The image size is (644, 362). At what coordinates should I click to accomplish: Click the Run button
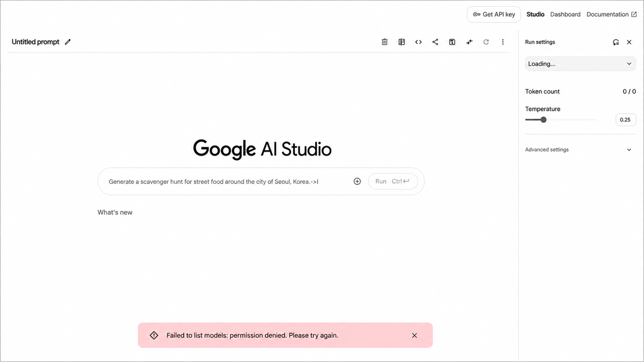[393, 181]
